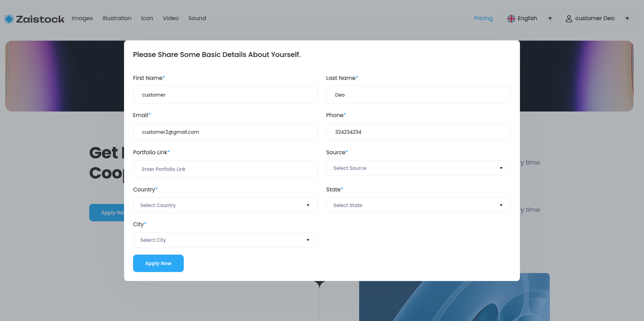Open the Sound menu item

coord(197,18)
